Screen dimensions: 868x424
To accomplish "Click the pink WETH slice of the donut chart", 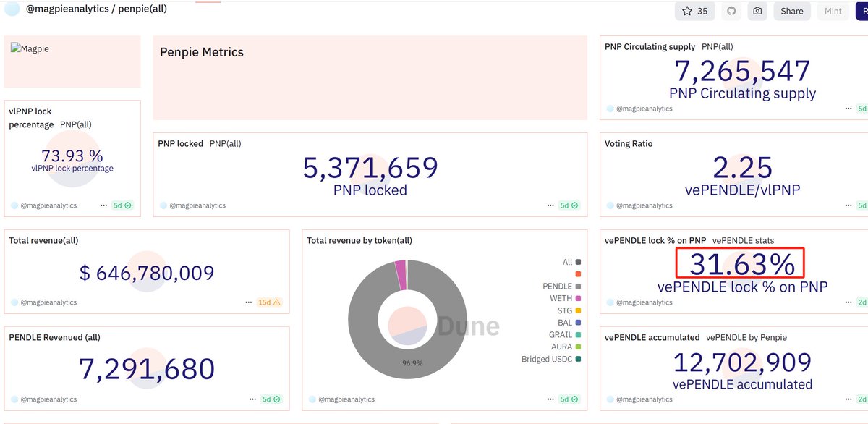I will 400,275.
